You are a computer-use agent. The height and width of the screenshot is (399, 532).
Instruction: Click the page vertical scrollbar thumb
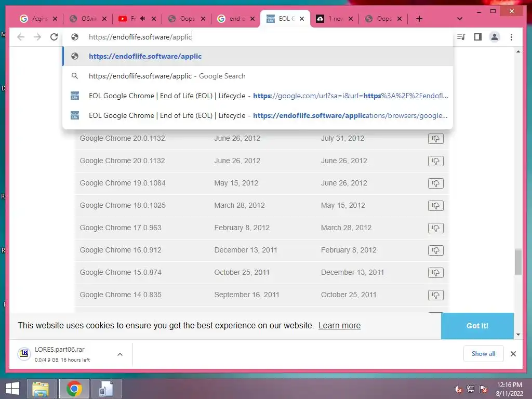click(518, 262)
